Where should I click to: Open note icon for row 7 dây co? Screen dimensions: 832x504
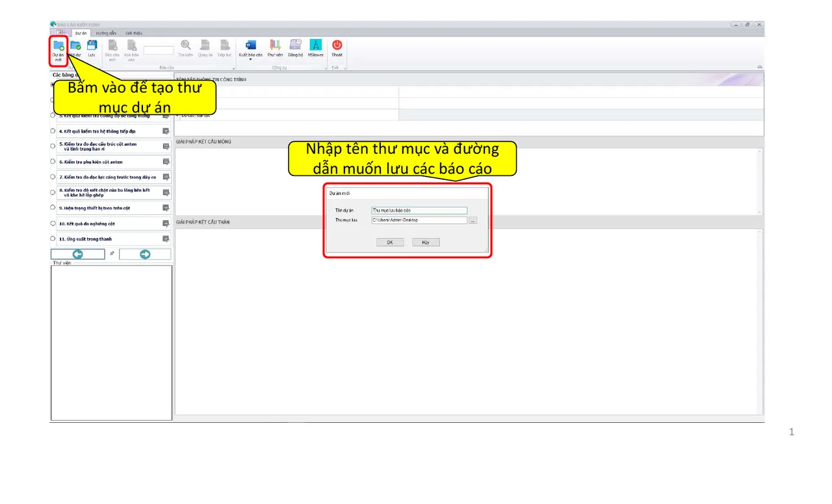pos(166,177)
